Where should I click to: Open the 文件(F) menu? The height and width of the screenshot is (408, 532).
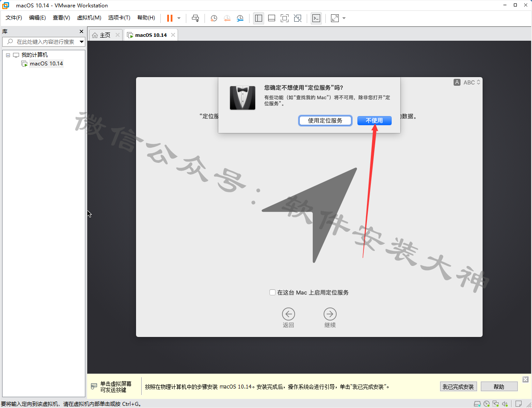(14, 18)
